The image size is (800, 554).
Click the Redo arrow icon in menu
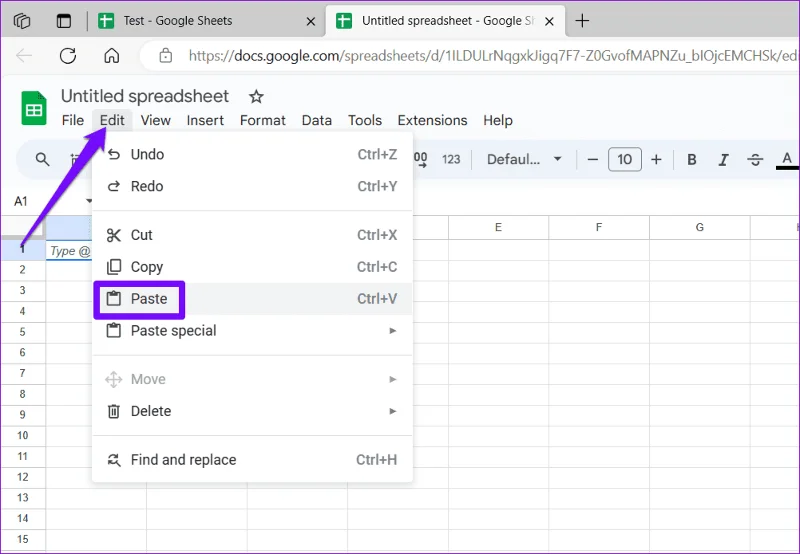pyautogui.click(x=114, y=186)
